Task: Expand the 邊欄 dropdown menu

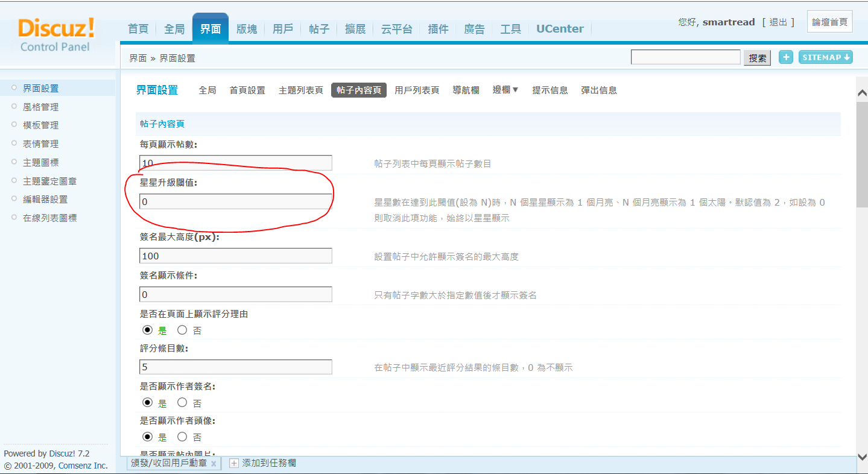Action: (505, 90)
